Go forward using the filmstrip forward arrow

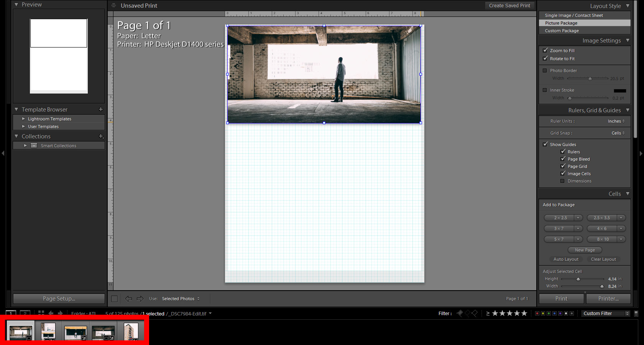[x=60, y=313]
